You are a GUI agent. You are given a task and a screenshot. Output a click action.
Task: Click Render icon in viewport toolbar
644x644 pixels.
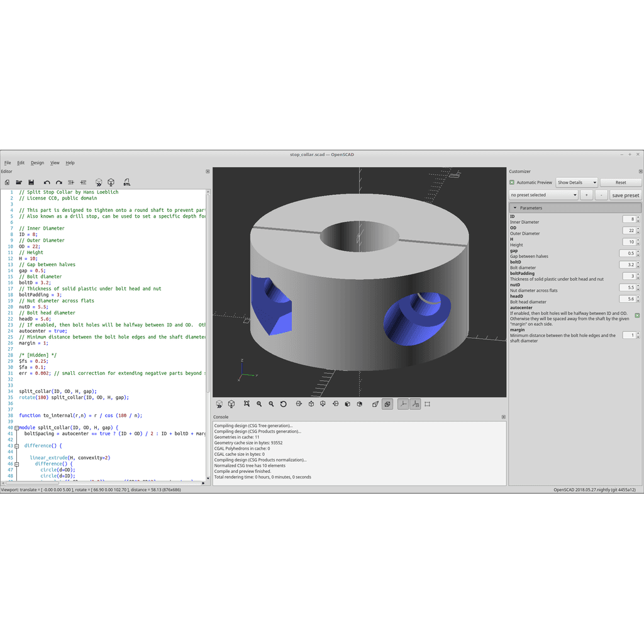(x=231, y=404)
